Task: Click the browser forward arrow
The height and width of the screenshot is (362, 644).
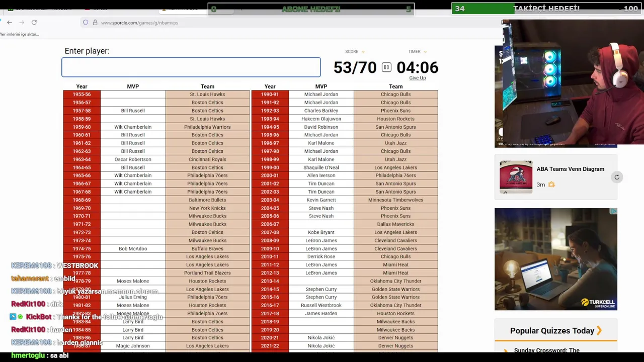Action: (x=22, y=23)
